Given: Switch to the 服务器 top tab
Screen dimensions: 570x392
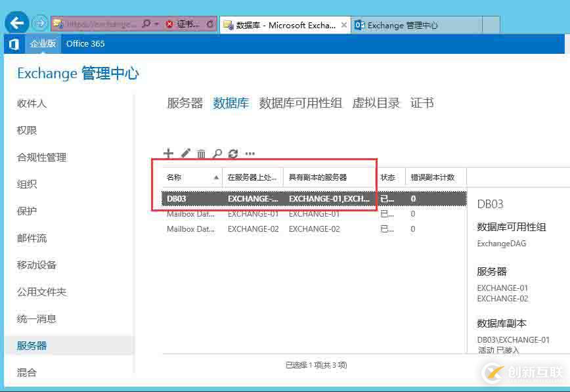Looking at the screenshot, I should pyautogui.click(x=185, y=103).
